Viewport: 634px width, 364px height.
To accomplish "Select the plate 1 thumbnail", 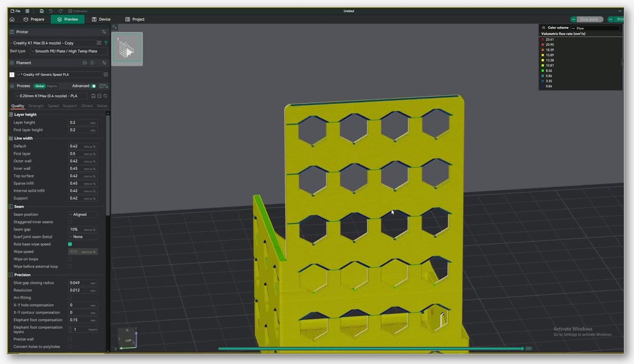I will point(127,49).
